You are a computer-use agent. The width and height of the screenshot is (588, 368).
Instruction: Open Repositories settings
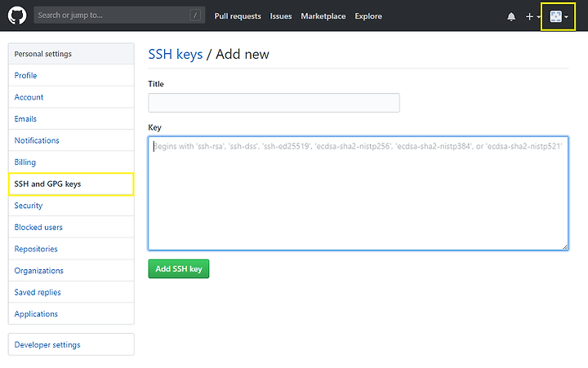click(71, 249)
